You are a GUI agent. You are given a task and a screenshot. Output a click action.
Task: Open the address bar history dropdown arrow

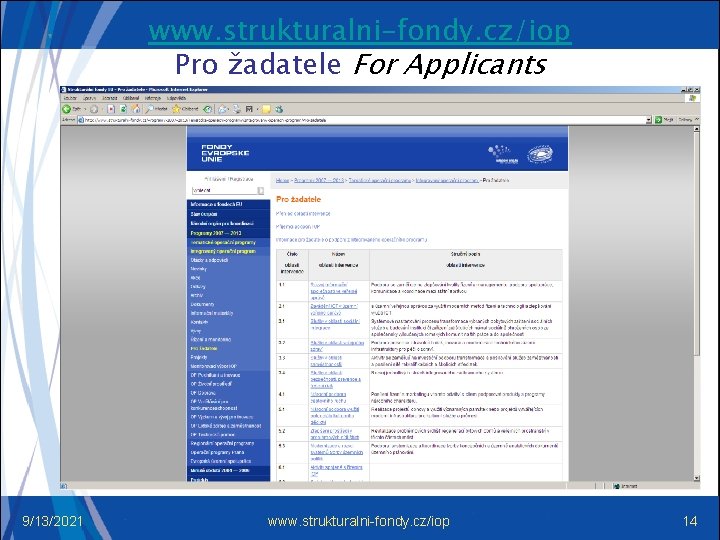pos(649,120)
